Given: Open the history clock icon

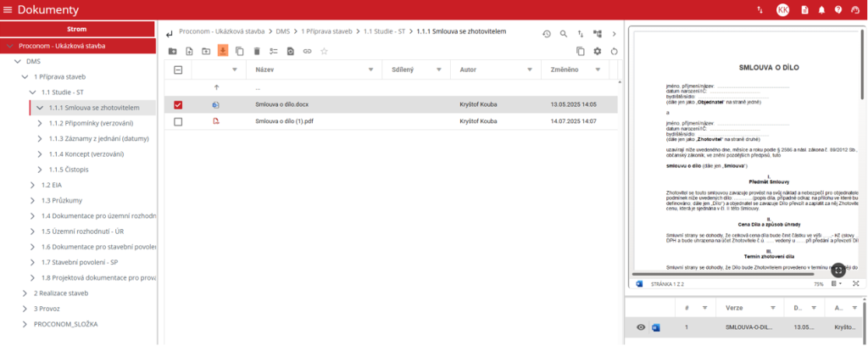Looking at the screenshot, I should pos(547,34).
